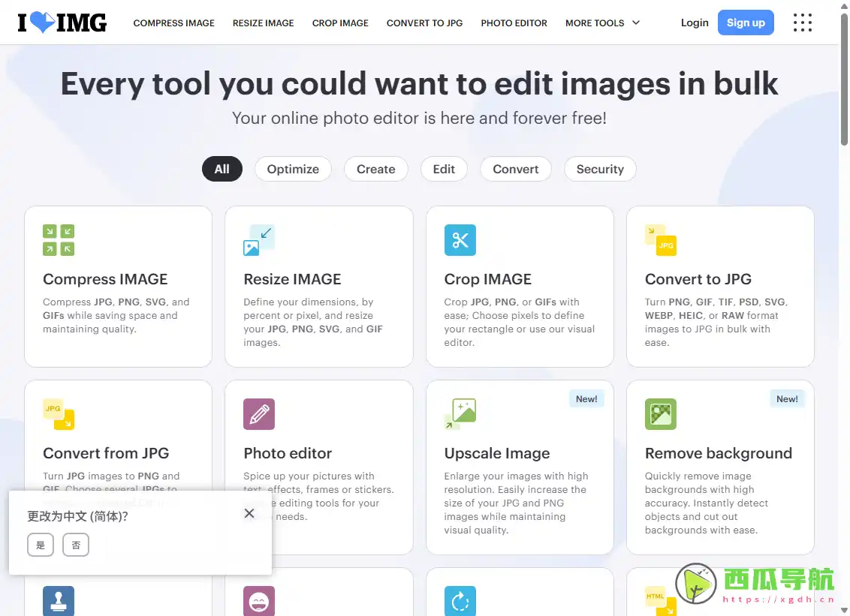This screenshot has width=850, height=616.
Task: Close the language change popup
Action: (x=249, y=513)
